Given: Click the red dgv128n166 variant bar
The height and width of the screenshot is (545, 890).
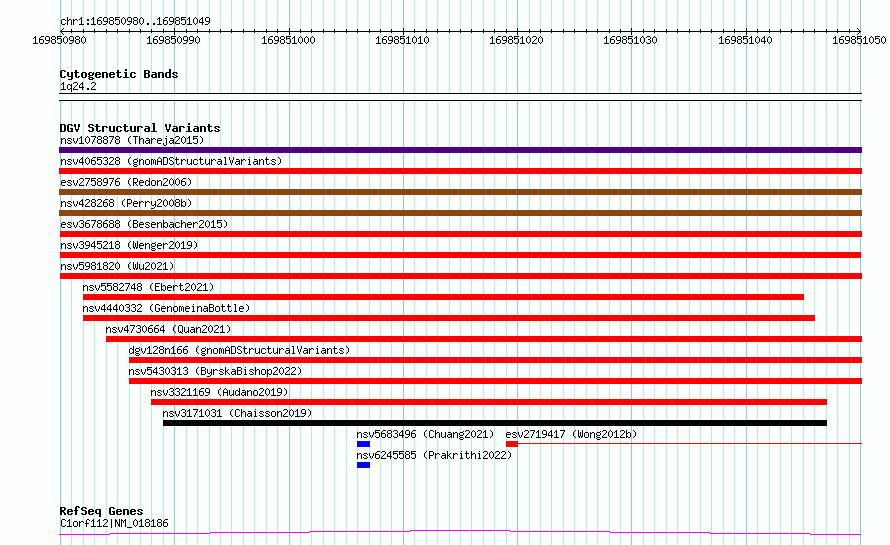Looking at the screenshot, I should click(x=496, y=360).
